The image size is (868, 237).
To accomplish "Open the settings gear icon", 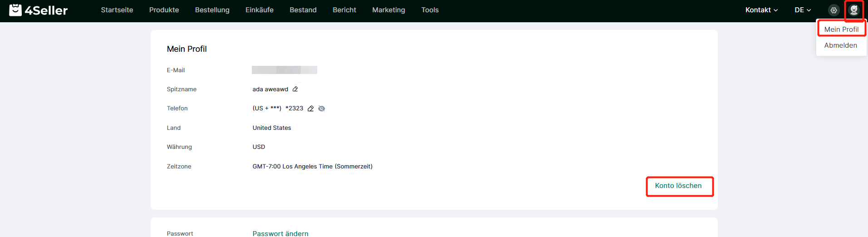I will [x=834, y=10].
